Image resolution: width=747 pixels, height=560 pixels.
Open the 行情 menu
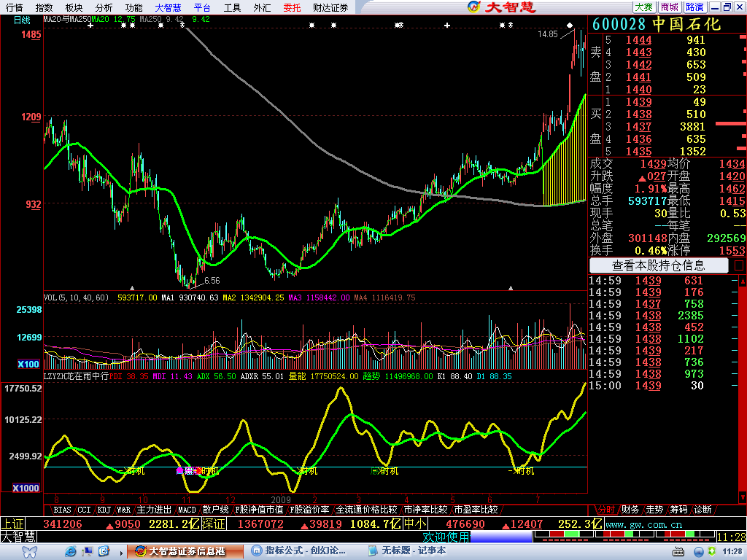pyautogui.click(x=15, y=7)
